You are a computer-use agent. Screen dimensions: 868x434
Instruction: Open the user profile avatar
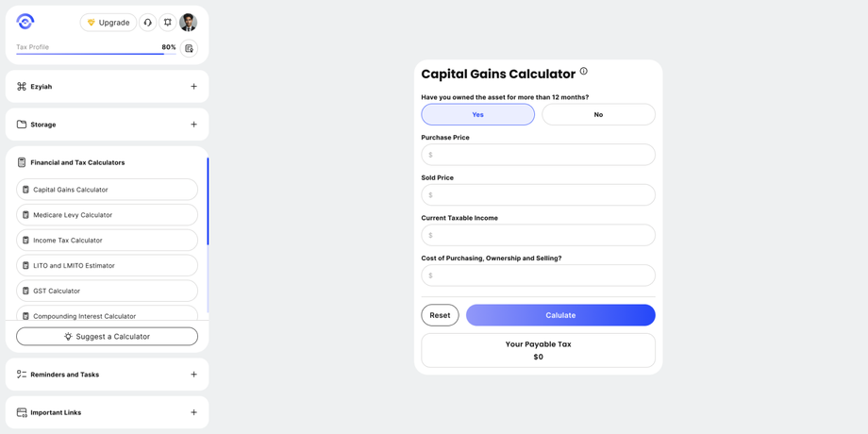coord(189,23)
